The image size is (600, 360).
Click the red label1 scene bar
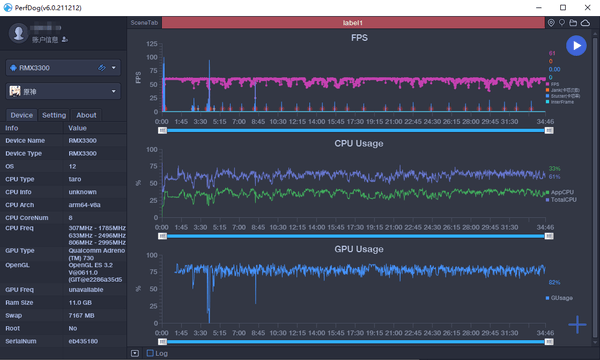coord(353,23)
